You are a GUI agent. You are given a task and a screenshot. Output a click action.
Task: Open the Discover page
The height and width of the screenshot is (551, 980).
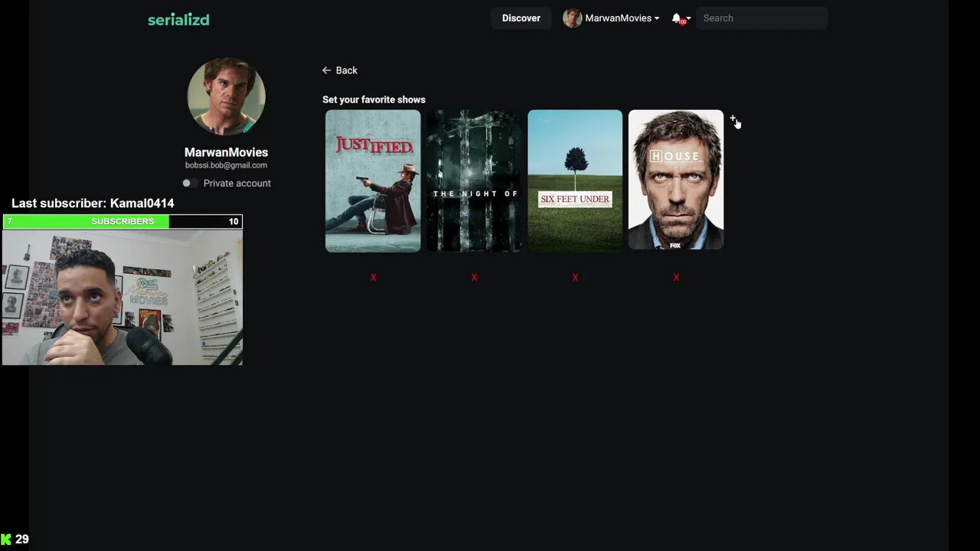tap(521, 18)
